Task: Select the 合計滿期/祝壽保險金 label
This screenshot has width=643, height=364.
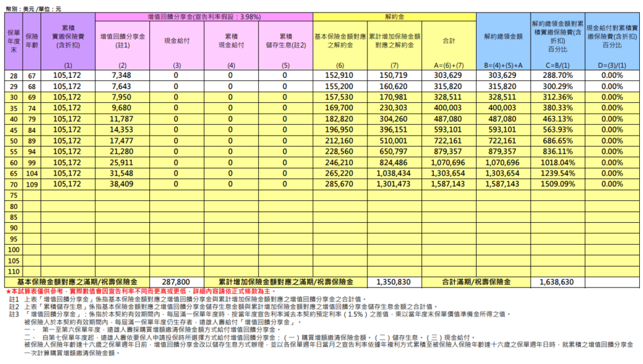Action: coord(477,282)
